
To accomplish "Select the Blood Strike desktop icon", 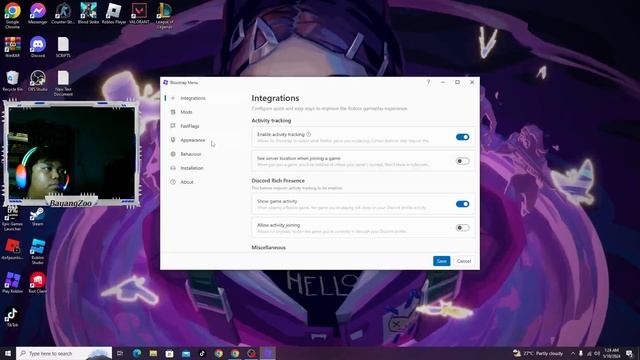I will 88,13.
